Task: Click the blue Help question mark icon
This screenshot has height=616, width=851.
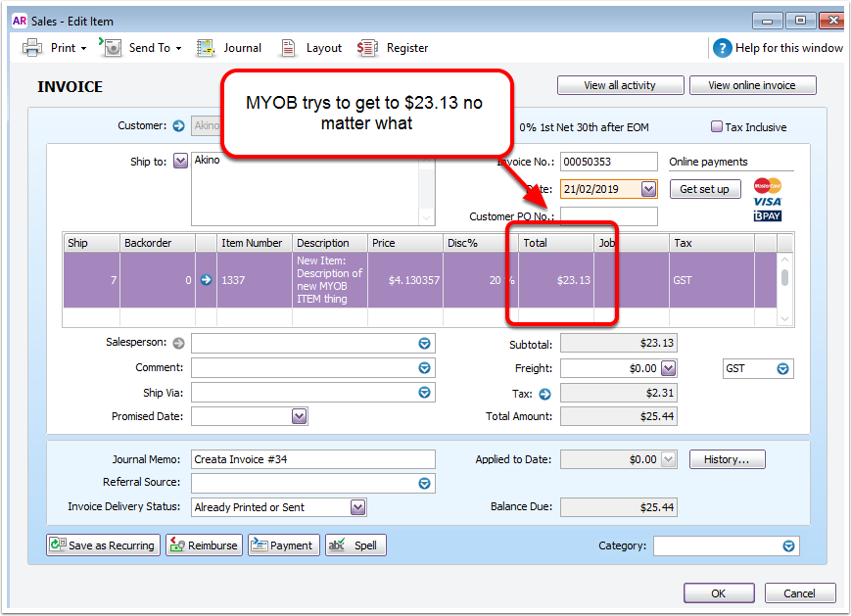Action: point(723,48)
